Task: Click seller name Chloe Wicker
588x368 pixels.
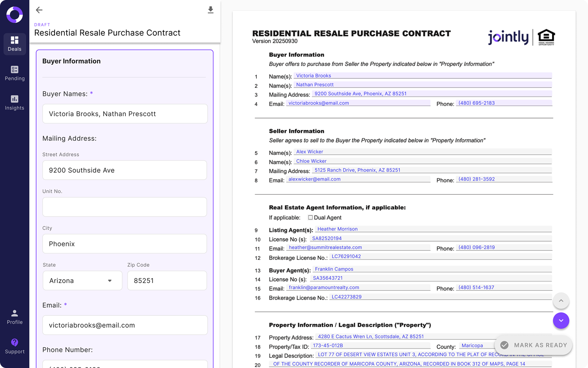Action: pos(311,161)
